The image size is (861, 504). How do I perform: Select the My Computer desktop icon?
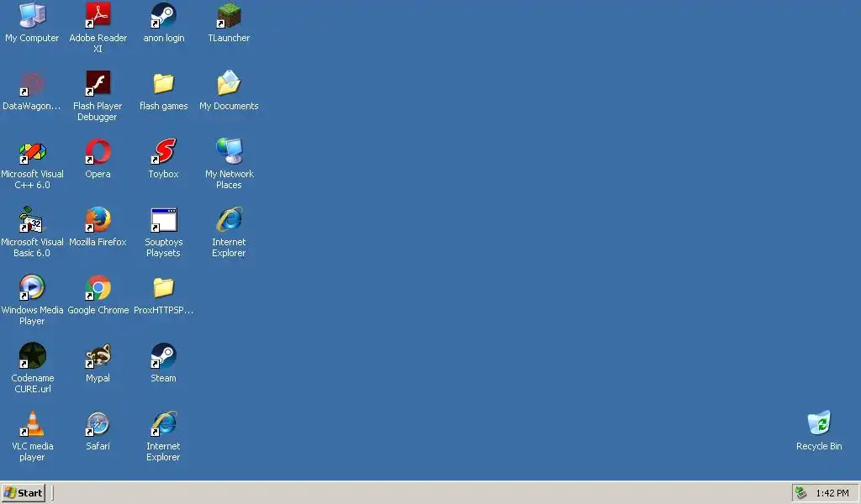click(x=33, y=15)
